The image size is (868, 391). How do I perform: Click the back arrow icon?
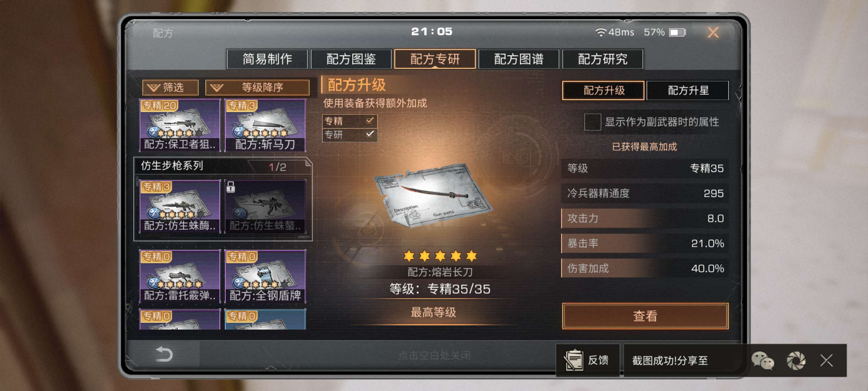click(164, 355)
